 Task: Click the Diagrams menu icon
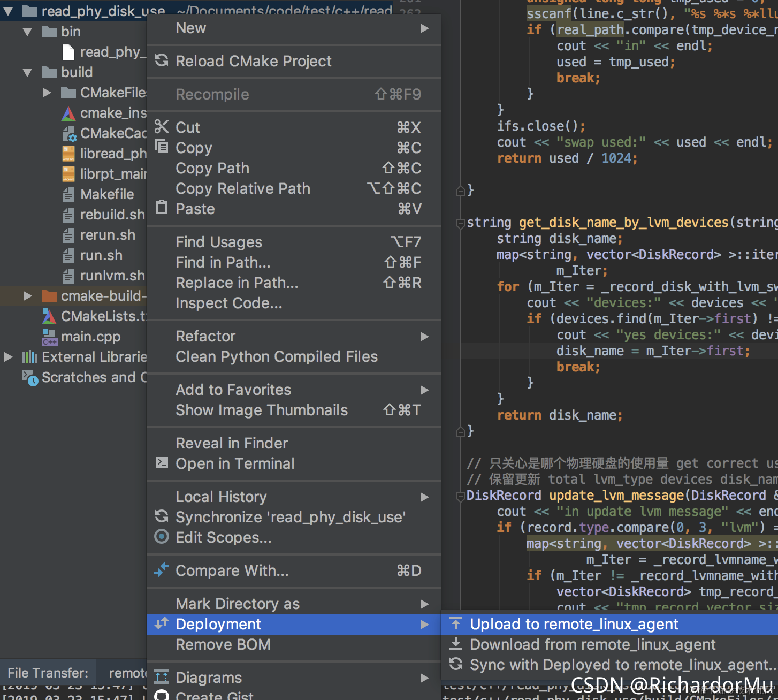pyautogui.click(x=162, y=676)
